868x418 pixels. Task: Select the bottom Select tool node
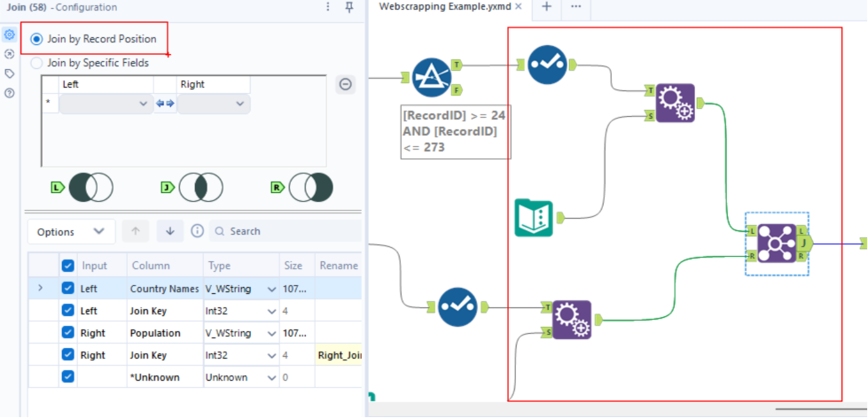pyautogui.click(x=457, y=306)
